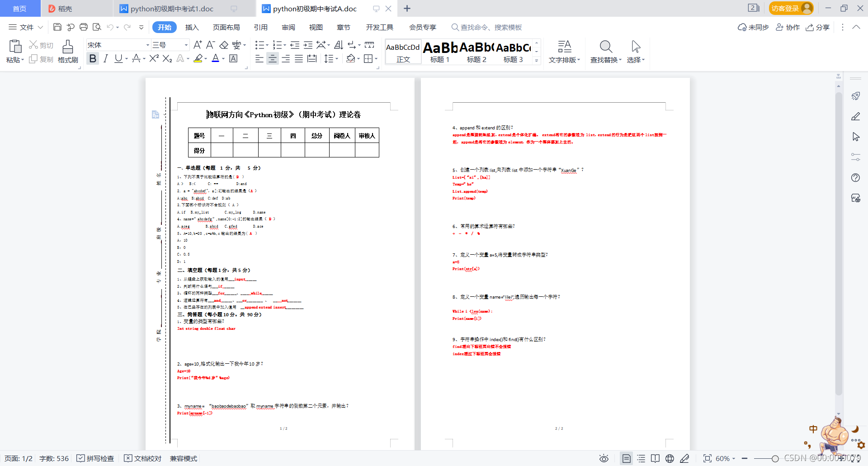Click the Undo arrow icon
Viewport: 868px width, 466px height.
point(110,27)
